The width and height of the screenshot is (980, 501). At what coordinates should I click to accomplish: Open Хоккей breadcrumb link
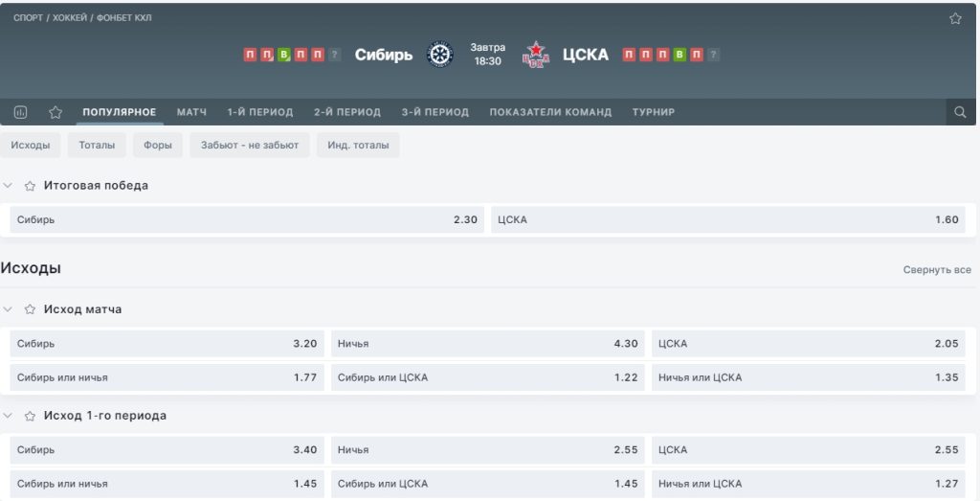pos(69,17)
